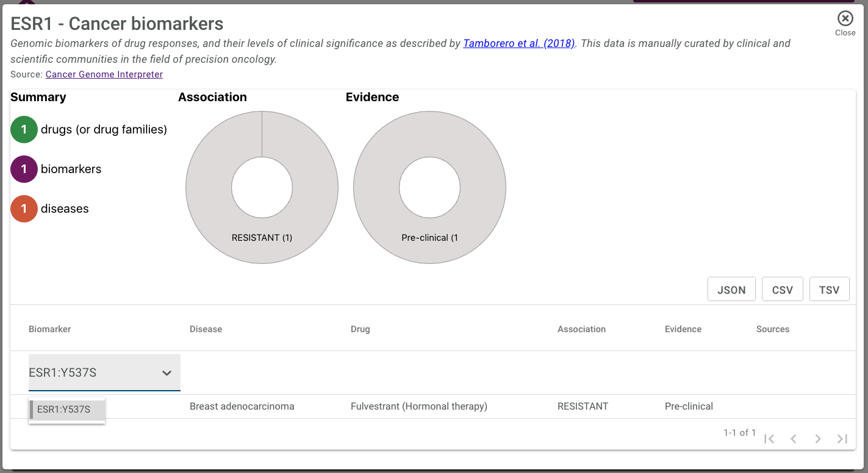Open the Tamborero et al. (2018) reference
868x473 pixels.
(519, 43)
